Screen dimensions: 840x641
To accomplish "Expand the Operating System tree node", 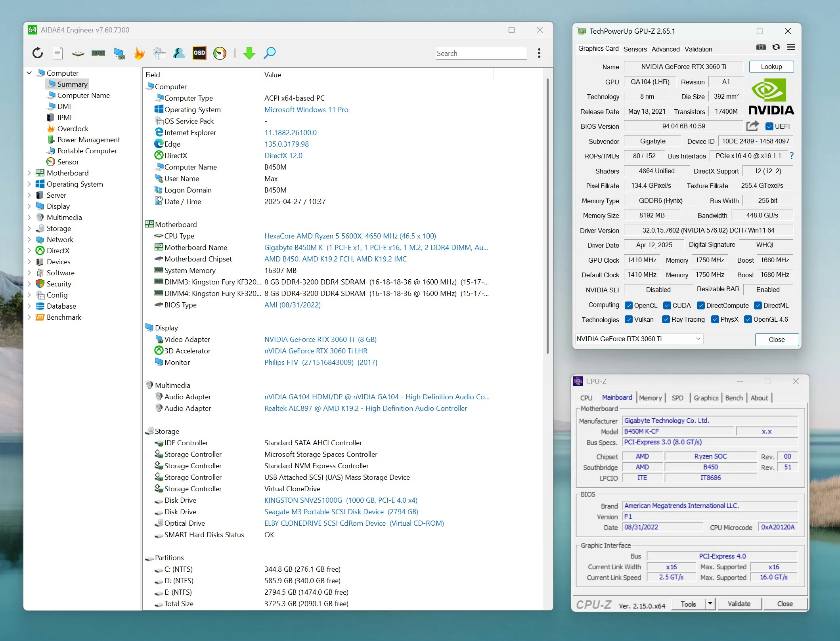I will [29, 184].
